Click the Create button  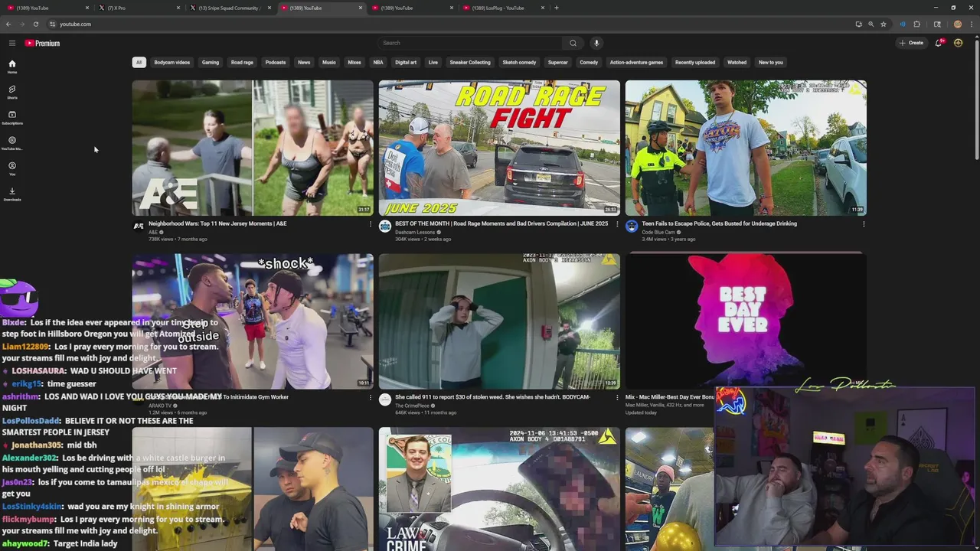[x=911, y=43]
